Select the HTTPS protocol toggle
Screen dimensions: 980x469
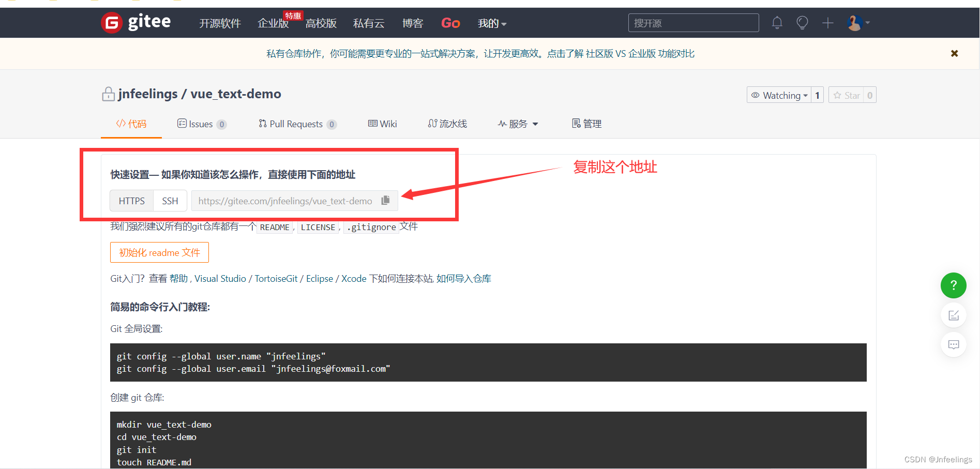click(132, 201)
